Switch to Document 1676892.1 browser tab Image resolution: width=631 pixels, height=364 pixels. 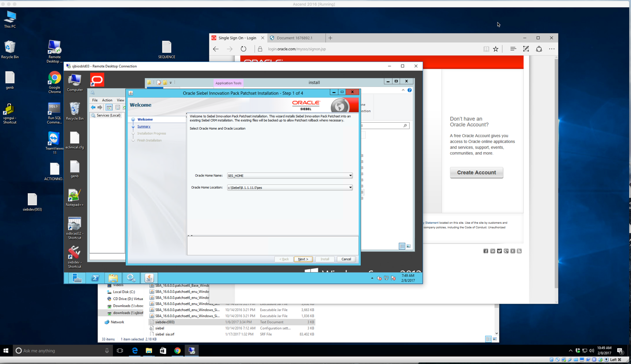[294, 38]
